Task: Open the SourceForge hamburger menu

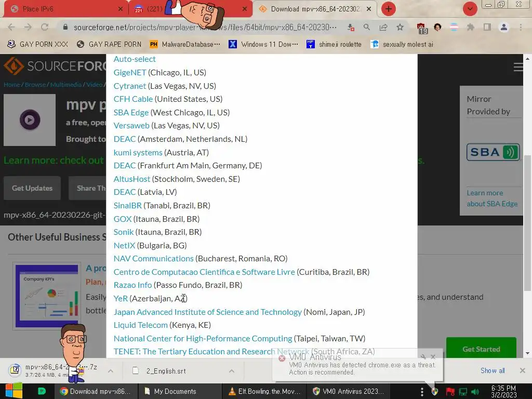Action: pyautogui.click(x=518, y=67)
